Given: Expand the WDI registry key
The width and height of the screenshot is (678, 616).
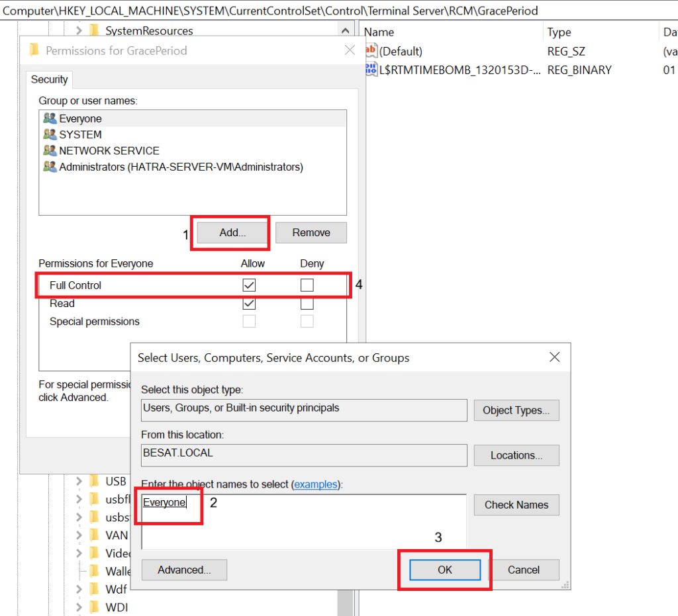Looking at the screenshot, I should (79, 607).
